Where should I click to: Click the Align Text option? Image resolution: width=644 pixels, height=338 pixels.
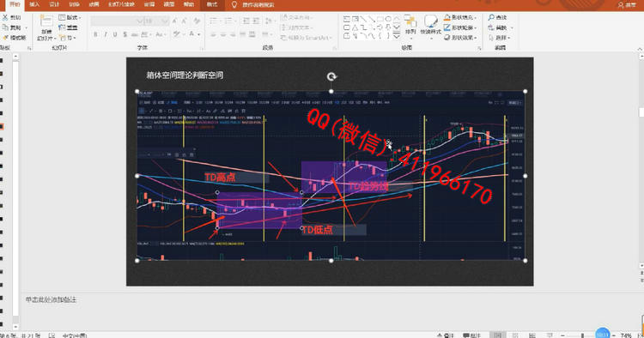pyautogui.click(x=296, y=27)
